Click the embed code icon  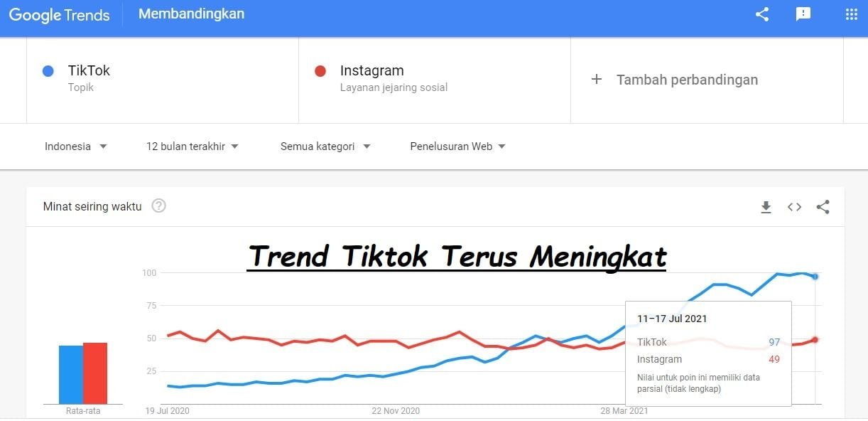point(794,207)
